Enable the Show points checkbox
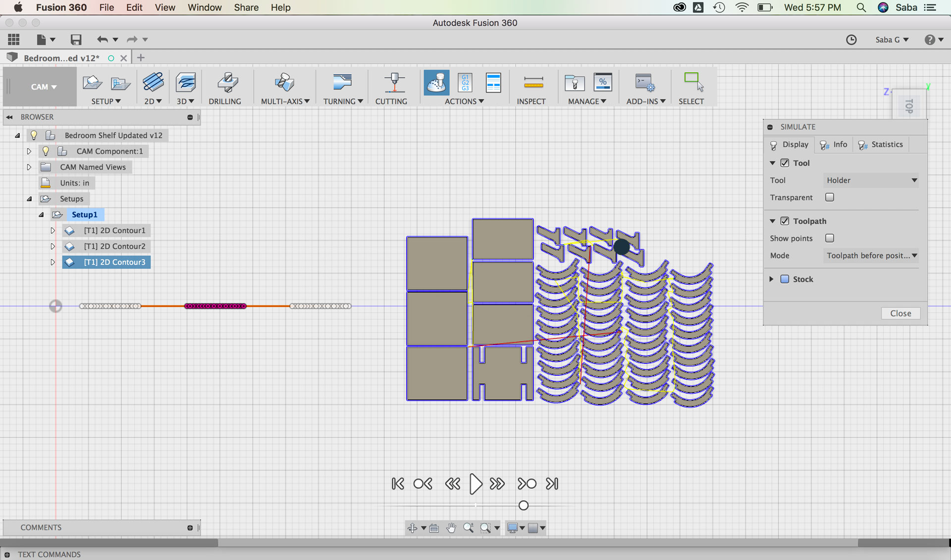 click(x=830, y=238)
